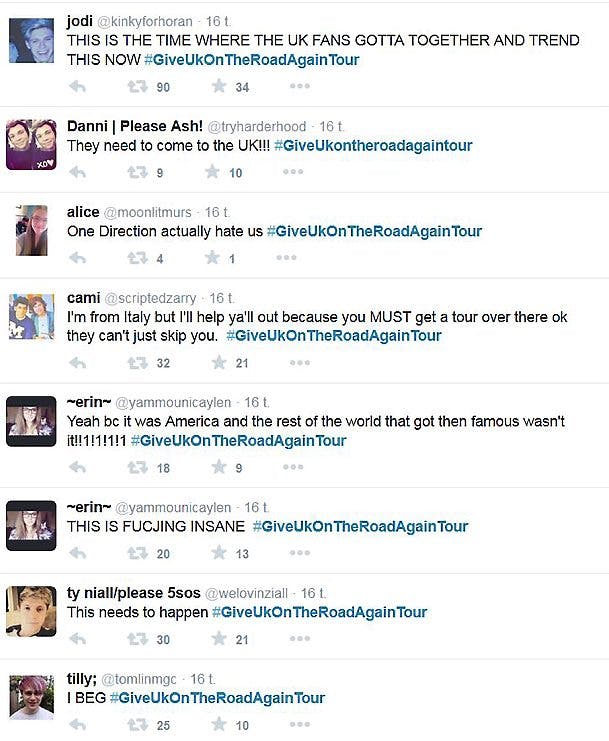View jodi's profile picture
609x741 pixels.
coord(31,42)
